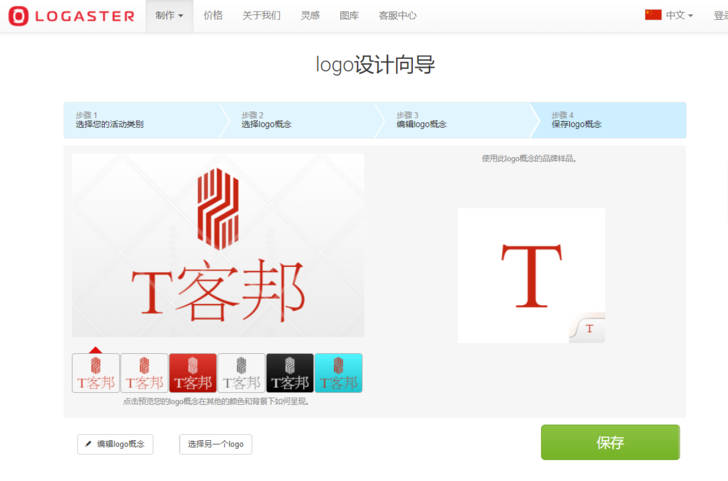Open the 制作 dropdown menu

[169, 16]
